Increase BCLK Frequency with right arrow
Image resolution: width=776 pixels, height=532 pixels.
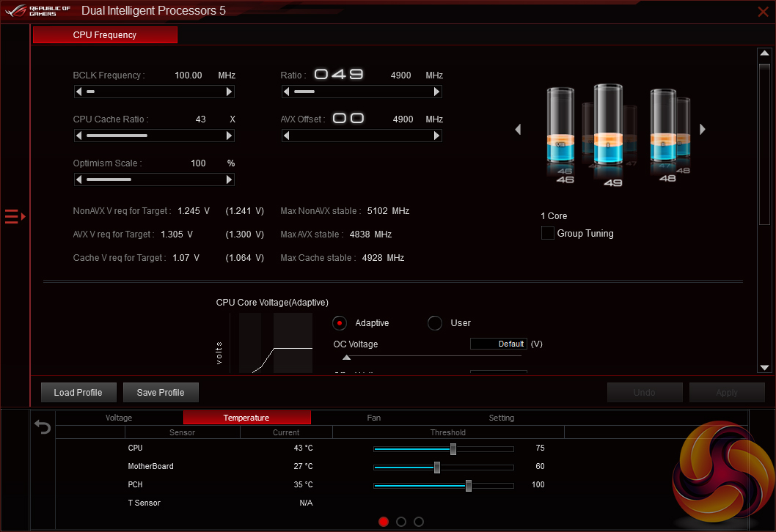(x=229, y=92)
